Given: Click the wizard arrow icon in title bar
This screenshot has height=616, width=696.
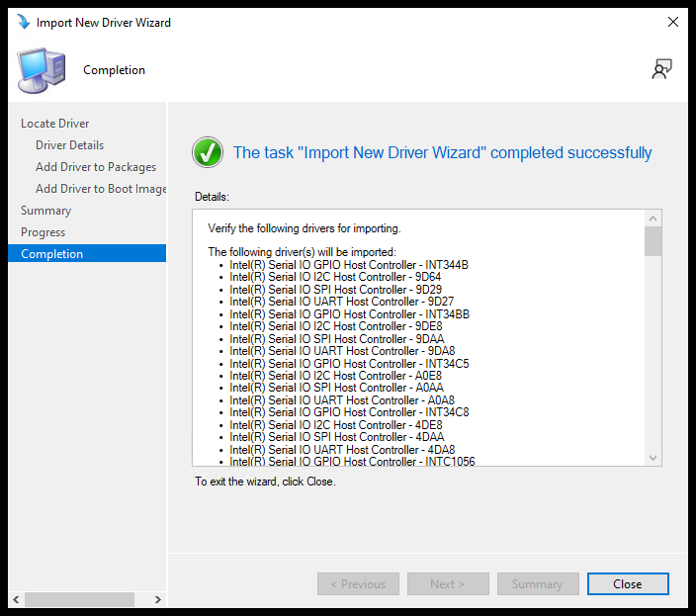Looking at the screenshot, I should point(22,22).
